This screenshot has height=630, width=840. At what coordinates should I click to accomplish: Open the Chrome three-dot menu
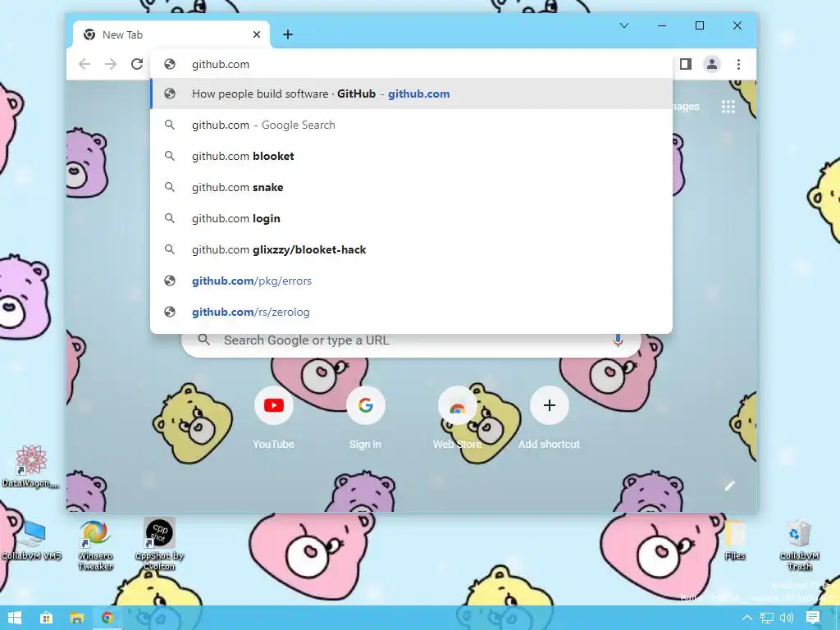coord(739,64)
